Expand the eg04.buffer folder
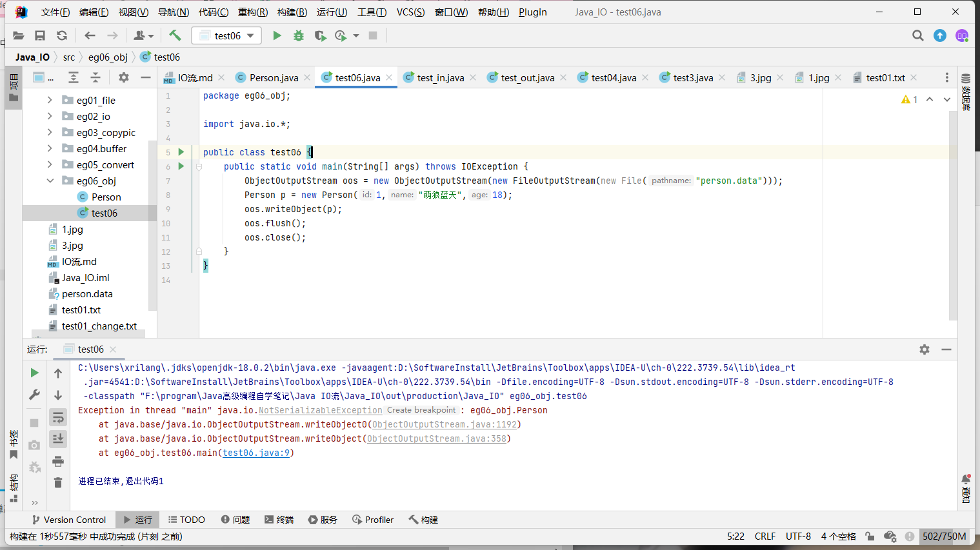The width and height of the screenshot is (980, 550). (50, 148)
